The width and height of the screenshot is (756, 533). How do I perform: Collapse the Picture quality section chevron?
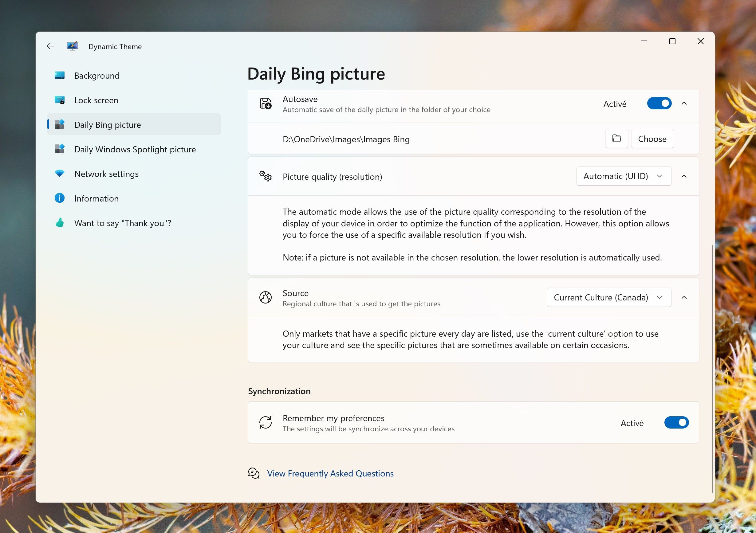click(x=684, y=176)
